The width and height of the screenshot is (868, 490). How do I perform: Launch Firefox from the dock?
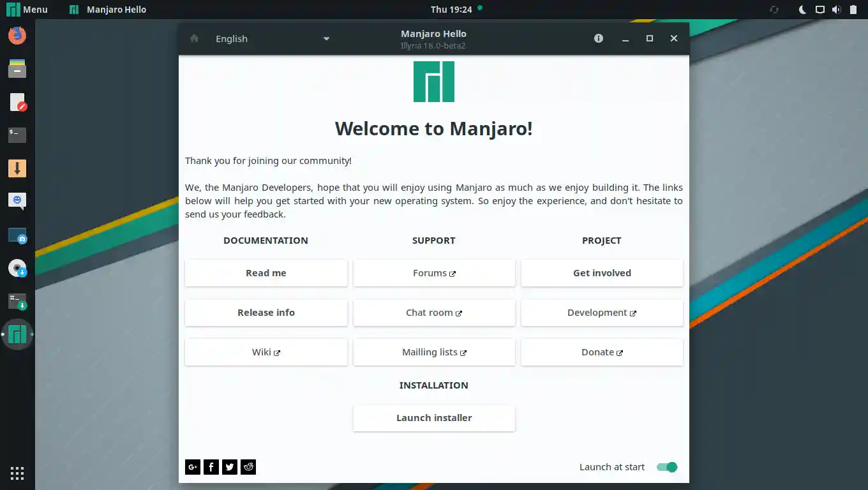(17, 35)
